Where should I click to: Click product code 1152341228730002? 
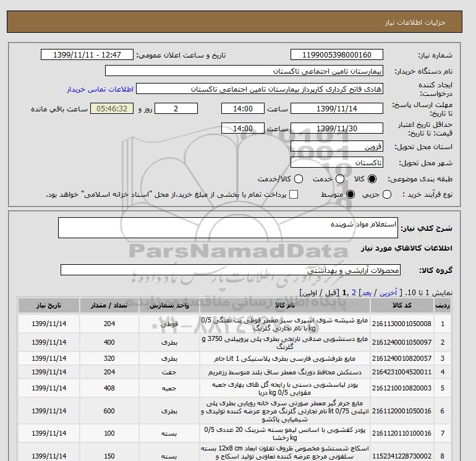coord(402,456)
